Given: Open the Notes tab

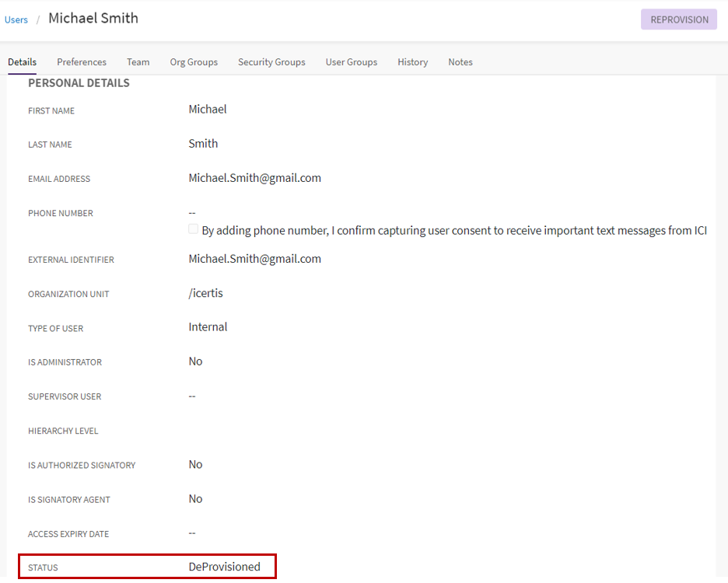Looking at the screenshot, I should (x=460, y=62).
